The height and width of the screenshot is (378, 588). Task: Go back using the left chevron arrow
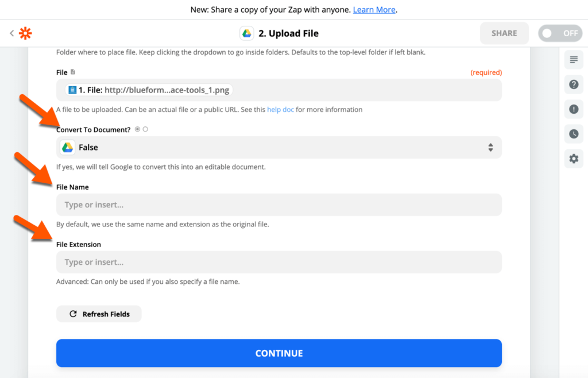(x=11, y=33)
